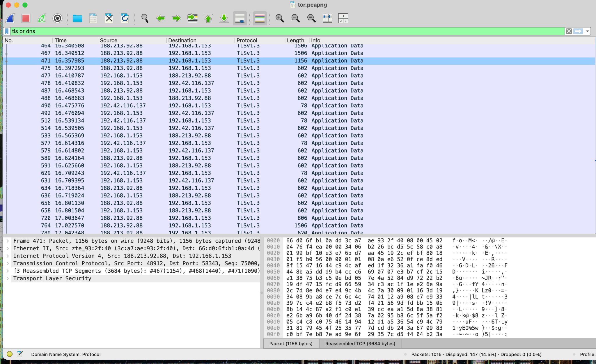Select packet 533 at time 16.565369
596x364 pixels.
coord(299,136)
